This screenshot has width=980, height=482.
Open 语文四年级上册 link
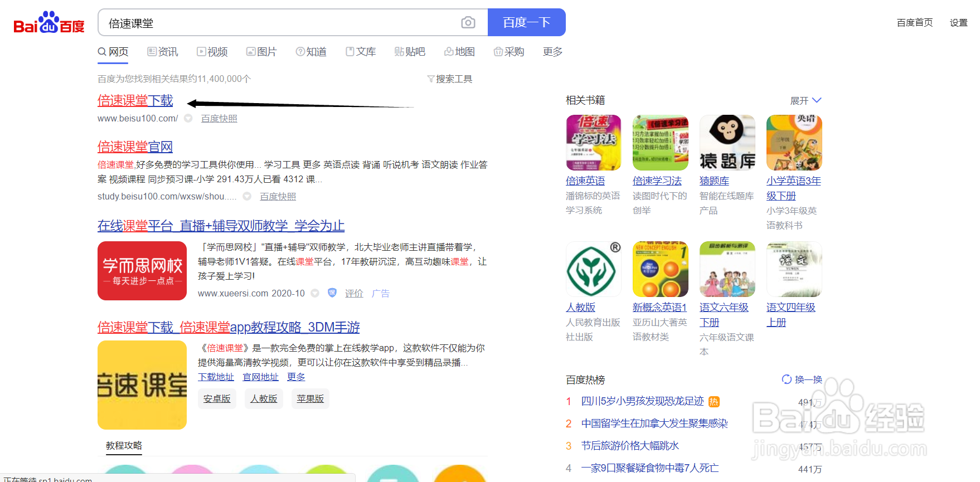[791, 315]
